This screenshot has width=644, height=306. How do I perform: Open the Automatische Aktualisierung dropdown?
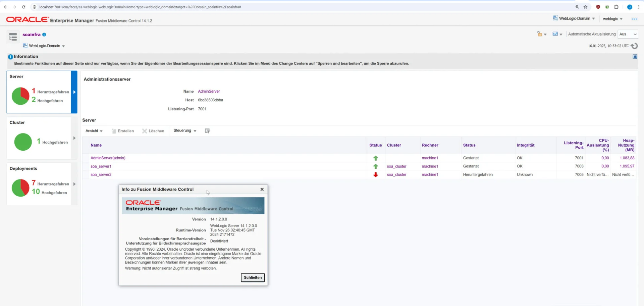(628, 34)
